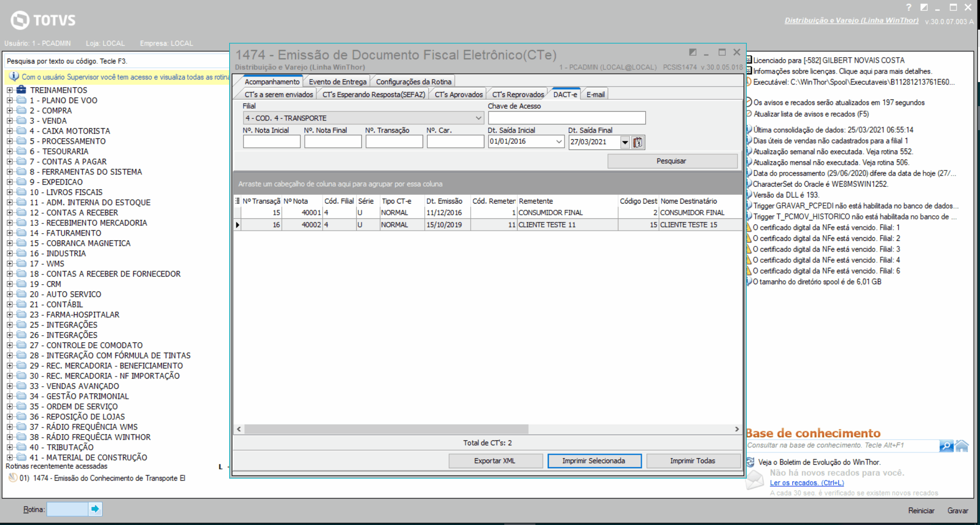Click the dock icon in main window title bar
Viewport: 980px width, 525px height.
click(924, 8)
